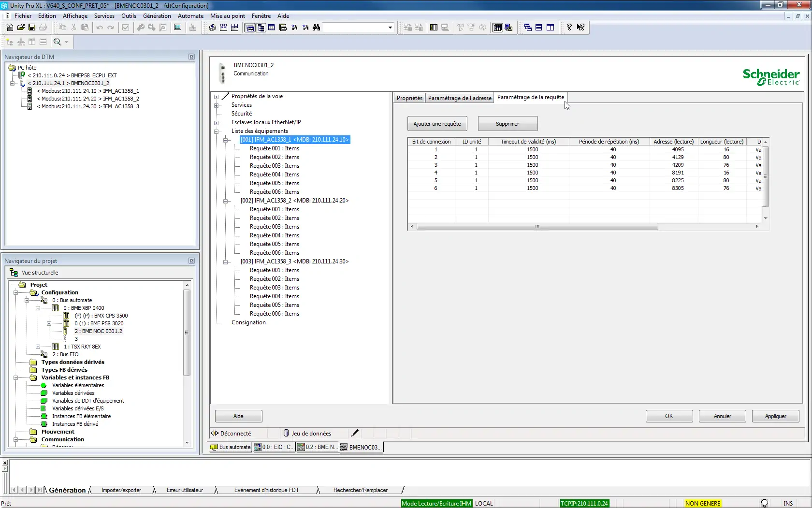Open the Fichier menu
812x508 pixels.
click(23, 15)
